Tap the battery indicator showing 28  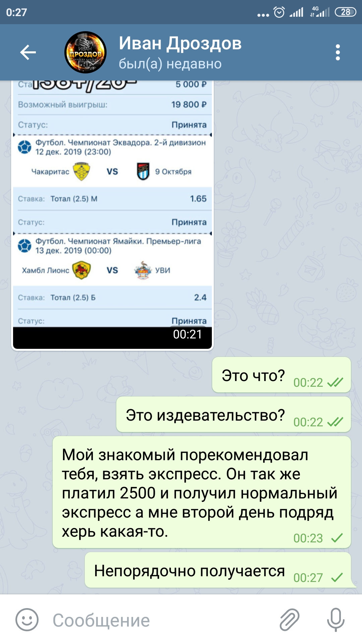tap(345, 12)
